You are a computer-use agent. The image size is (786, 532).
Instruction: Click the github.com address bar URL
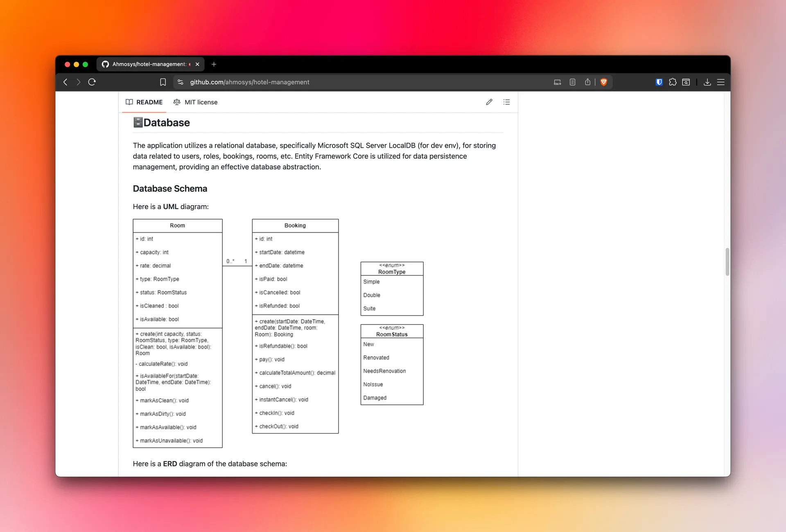click(x=250, y=82)
